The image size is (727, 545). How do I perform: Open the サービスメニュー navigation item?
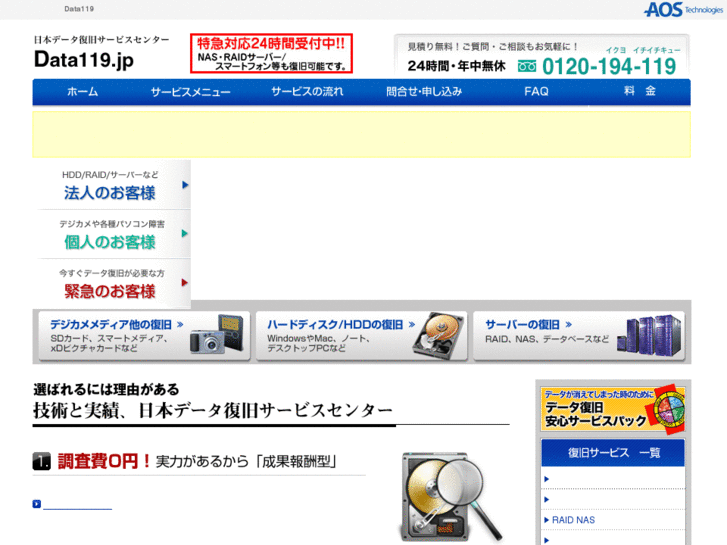191,91
